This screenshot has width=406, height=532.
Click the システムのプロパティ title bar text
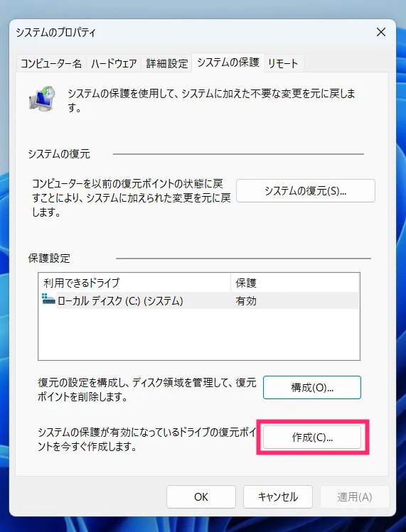click(55, 33)
